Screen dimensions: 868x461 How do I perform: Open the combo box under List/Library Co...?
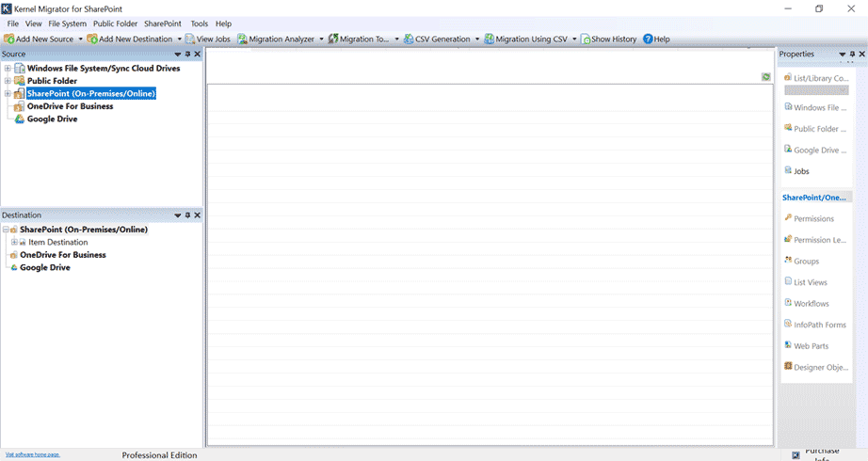[816, 90]
